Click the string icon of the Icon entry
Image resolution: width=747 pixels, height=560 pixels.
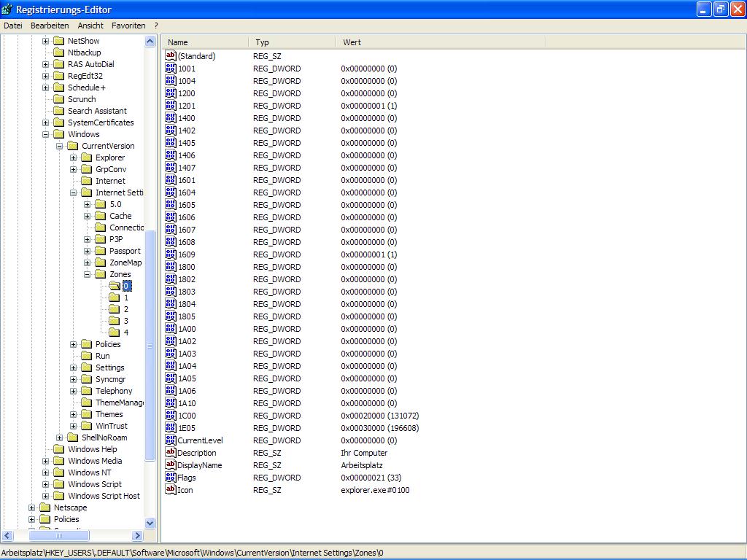(171, 490)
